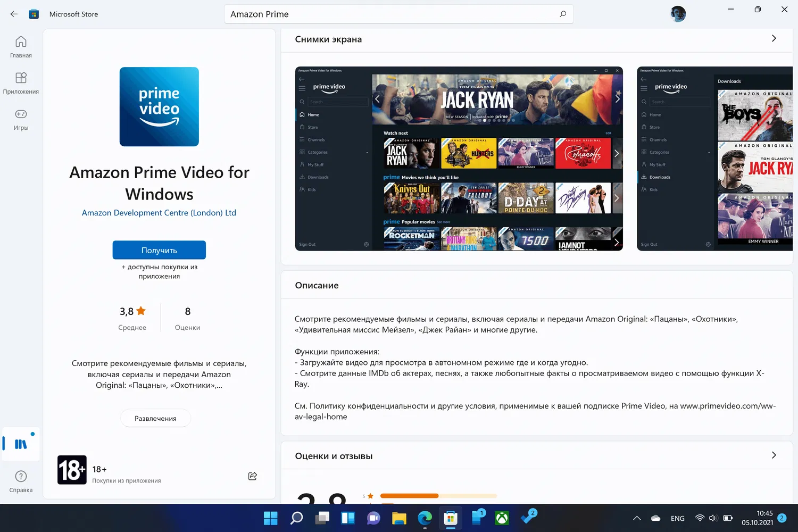Open Microsoft To Do from the taskbar
The height and width of the screenshot is (532, 798).
click(x=528, y=517)
